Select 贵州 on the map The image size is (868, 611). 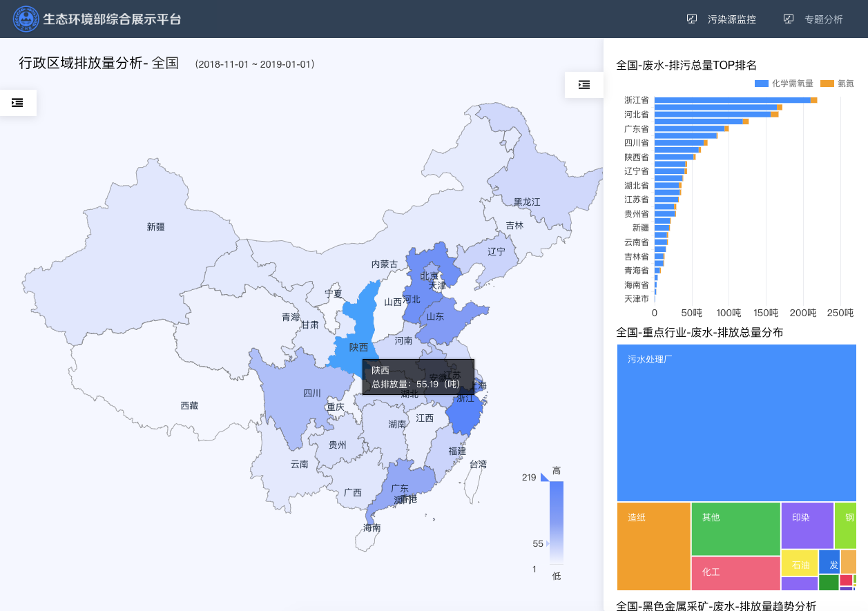tap(338, 445)
